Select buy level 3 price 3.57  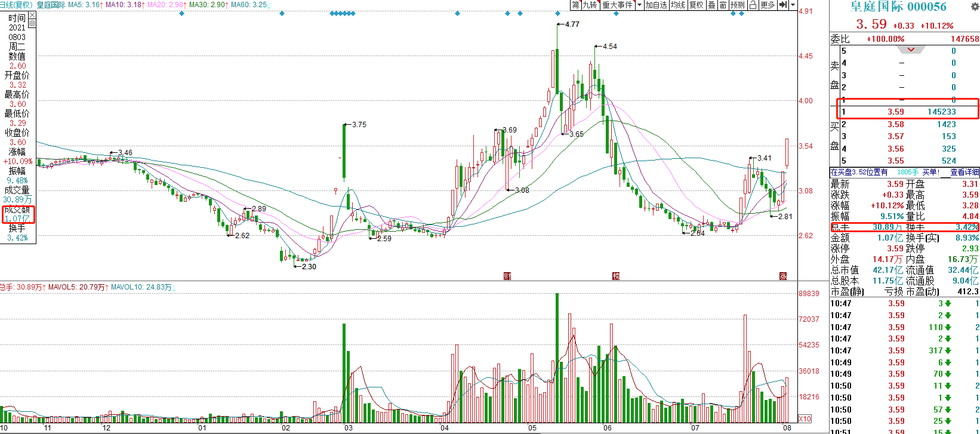[x=895, y=136]
